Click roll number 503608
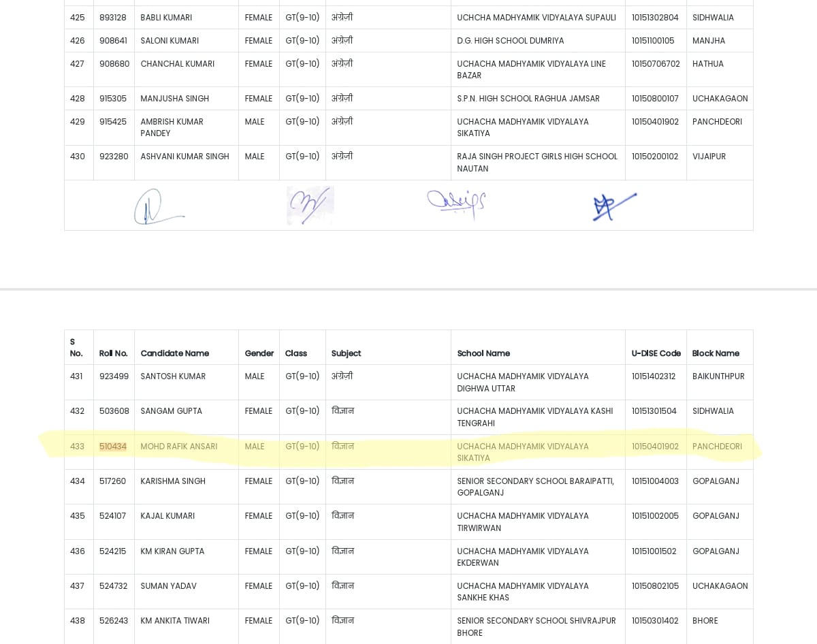 pyautogui.click(x=114, y=411)
